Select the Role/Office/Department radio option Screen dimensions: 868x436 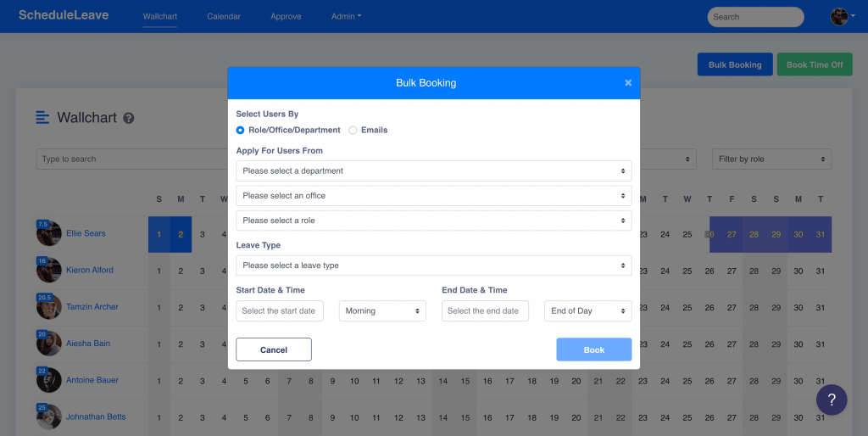[x=241, y=130]
